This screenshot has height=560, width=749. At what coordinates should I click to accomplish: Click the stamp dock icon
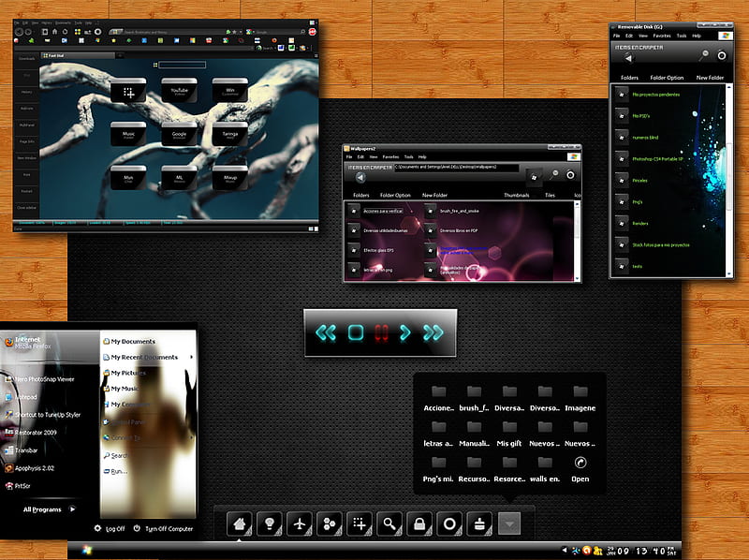click(x=479, y=524)
